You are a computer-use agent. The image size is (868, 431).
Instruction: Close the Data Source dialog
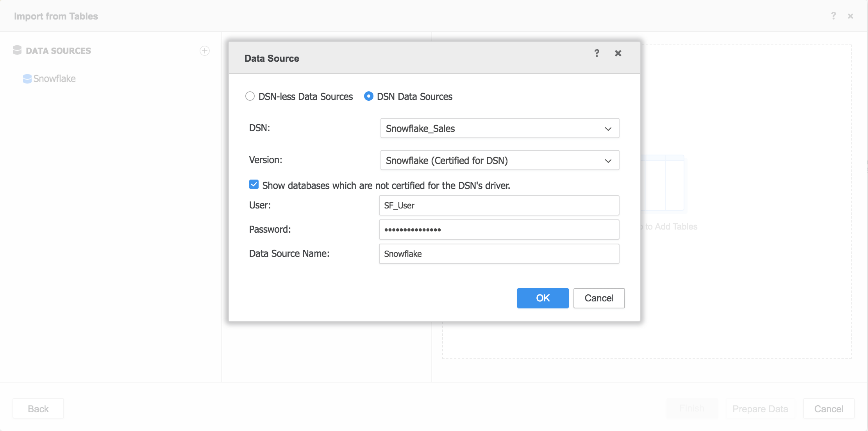pyautogui.click(x=618, y=53)
